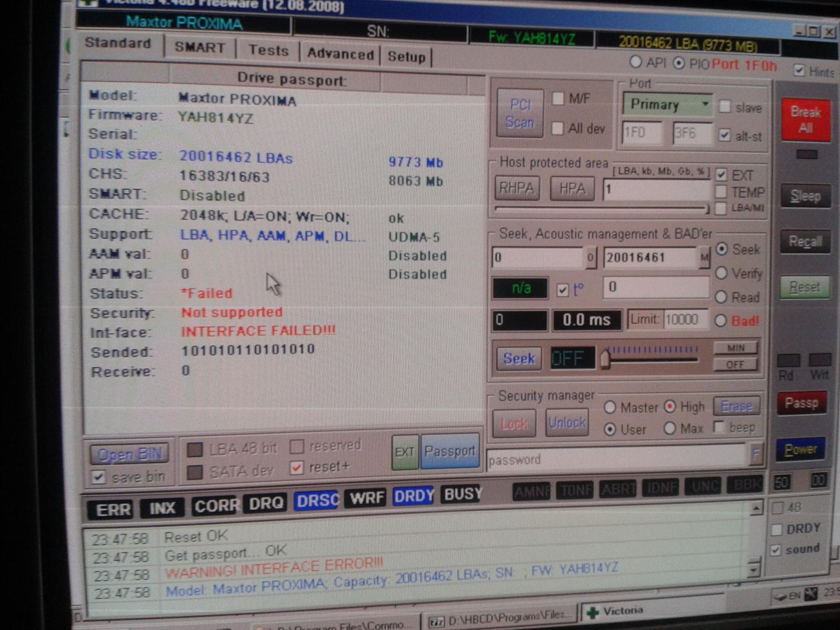Viewport: 840px width, 630px height.
Task: Click the OFF acoustic button
Action: (x=735, y=364)
